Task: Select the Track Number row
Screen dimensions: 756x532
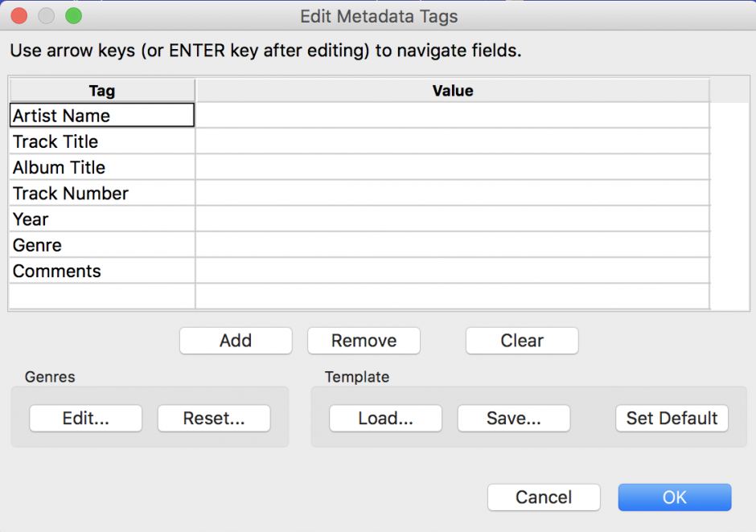Action: coord(101,193)
